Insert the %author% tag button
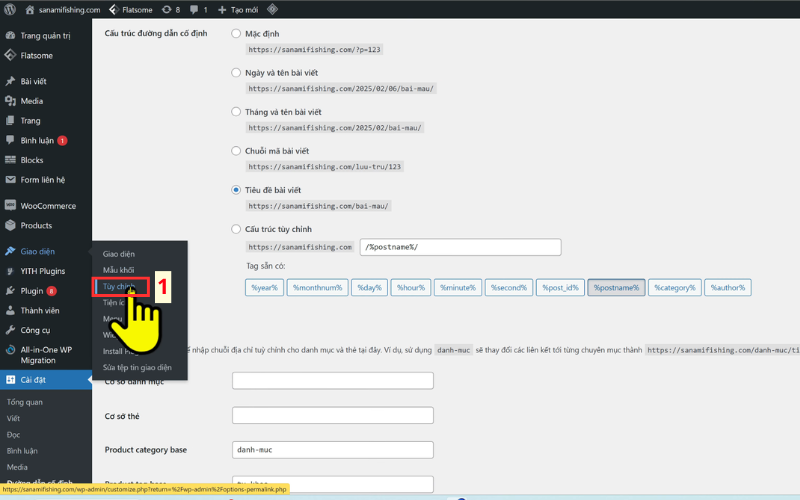 click(x=728, y=287)
